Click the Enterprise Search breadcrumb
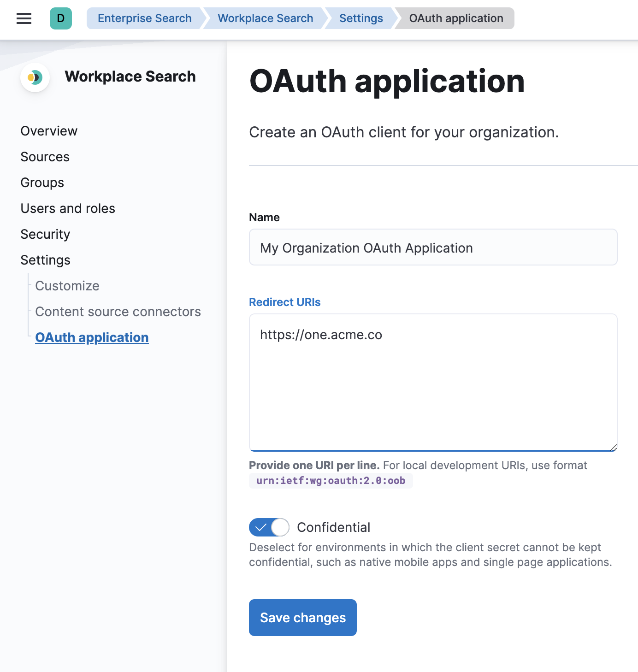 (144, 18)
